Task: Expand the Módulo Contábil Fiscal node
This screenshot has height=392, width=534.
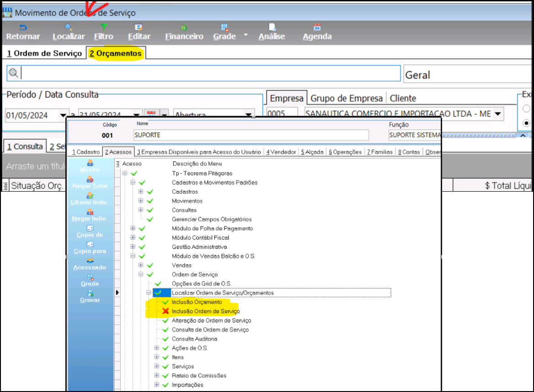Action: click(x=133, y=237)
